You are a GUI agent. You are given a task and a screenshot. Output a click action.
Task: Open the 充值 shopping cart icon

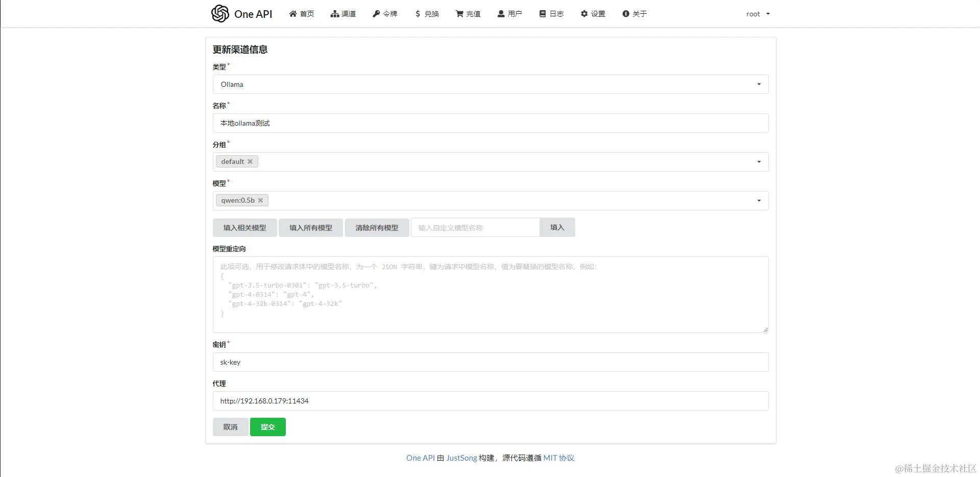pos(459,14)
